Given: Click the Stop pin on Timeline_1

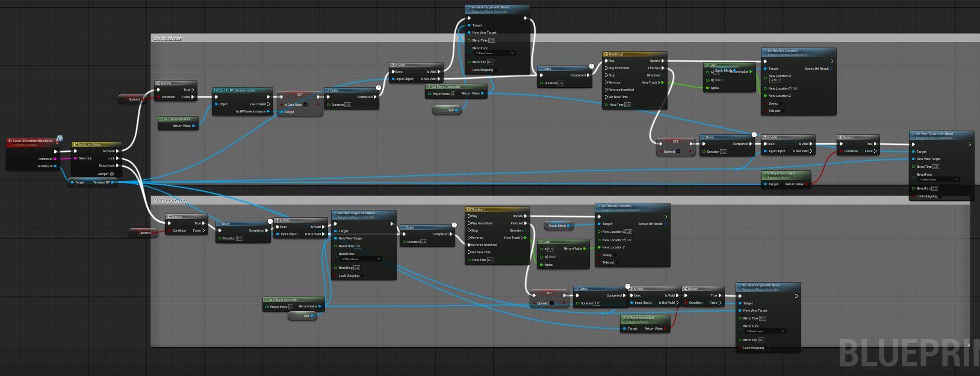Looking at the screenshot, I should tap(469, 230).
